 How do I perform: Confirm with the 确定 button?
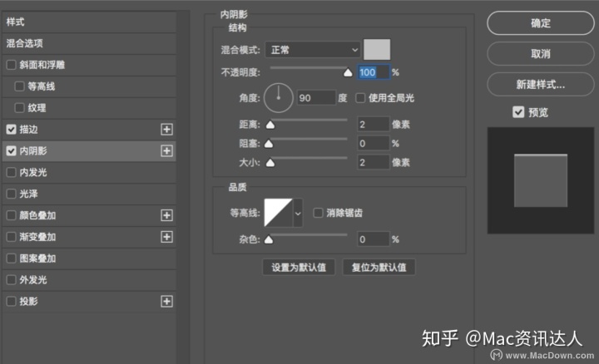(x=541, y=23)
